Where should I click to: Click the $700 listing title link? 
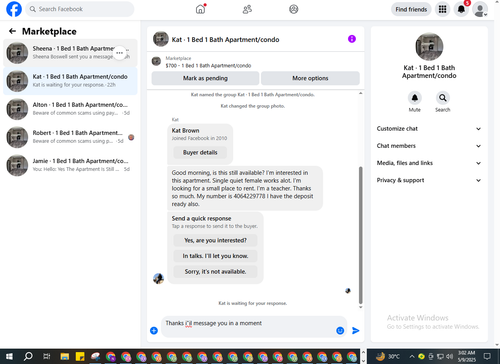click(208, 66)
